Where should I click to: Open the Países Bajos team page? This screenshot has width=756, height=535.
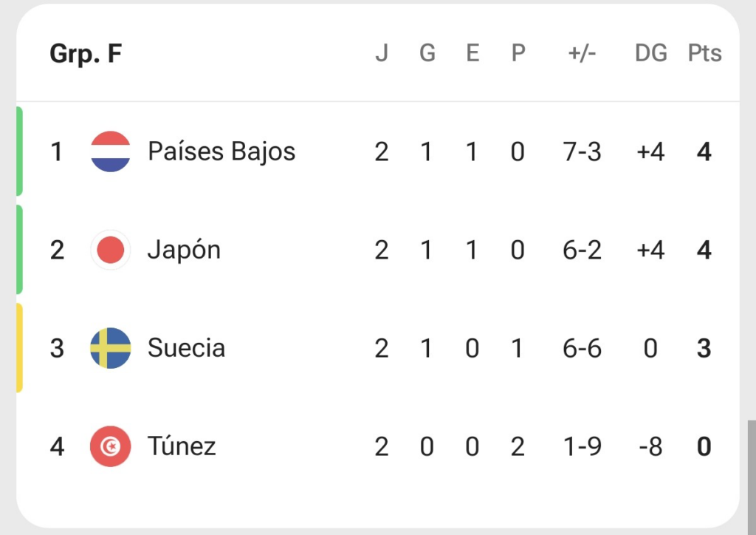click(x=221, y=151)
